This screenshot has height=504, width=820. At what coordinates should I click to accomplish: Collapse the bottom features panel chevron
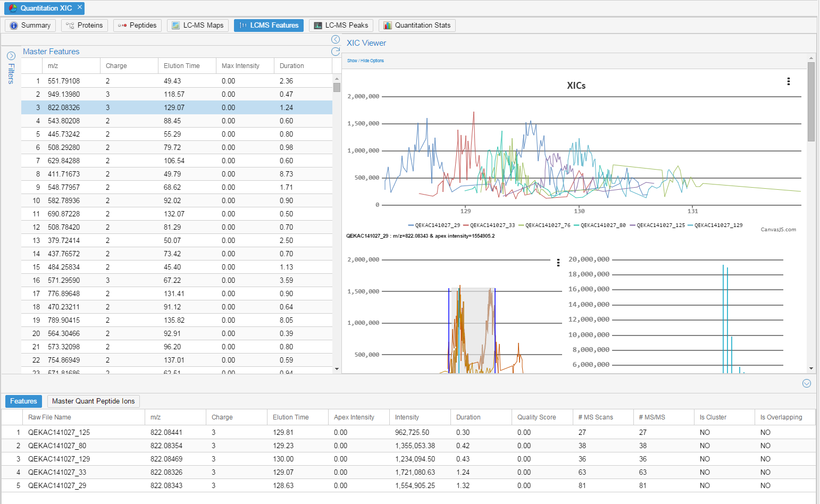pos(806,383)
